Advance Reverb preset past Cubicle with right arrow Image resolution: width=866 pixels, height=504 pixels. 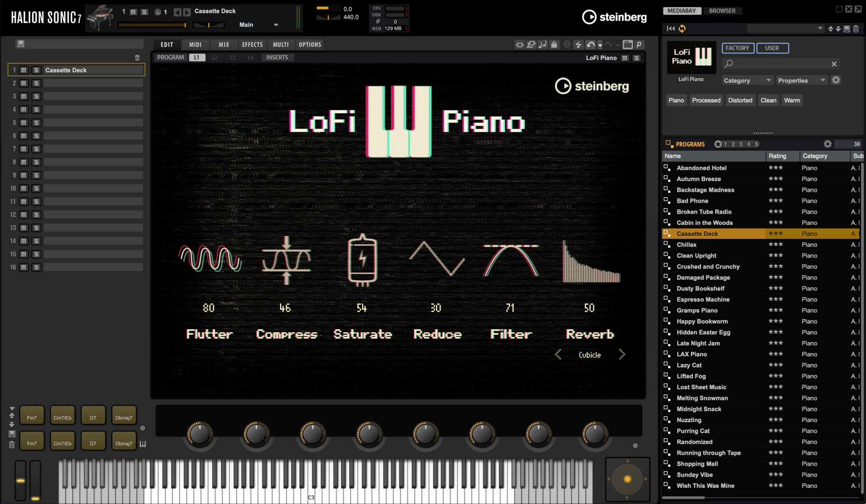tap(623, 354)
